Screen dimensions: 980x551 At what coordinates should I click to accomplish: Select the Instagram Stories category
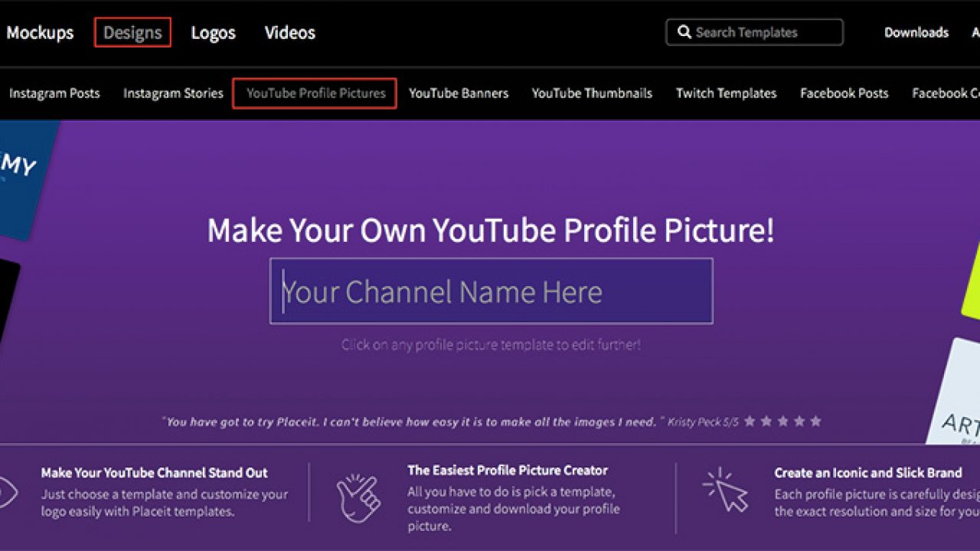point(173,93)
